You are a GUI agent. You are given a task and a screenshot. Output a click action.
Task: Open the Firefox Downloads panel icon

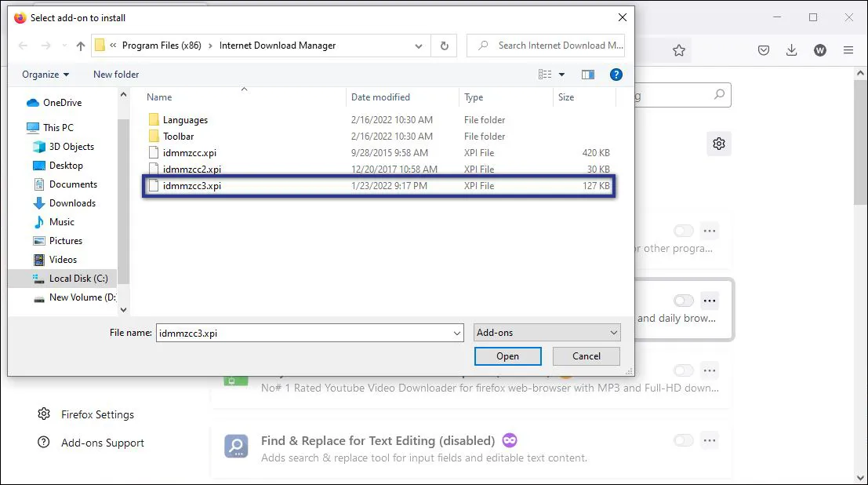(792, 49)
